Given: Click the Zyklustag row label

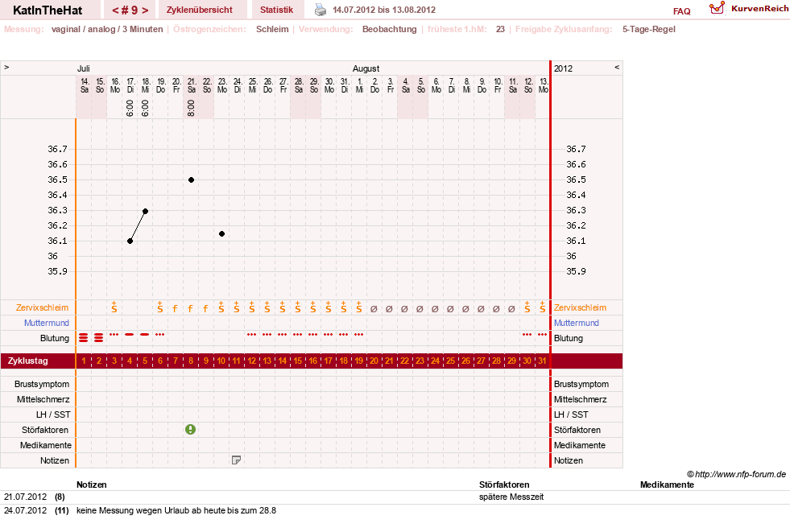Looking at the screenshot, I should click(x=27, y=361).
